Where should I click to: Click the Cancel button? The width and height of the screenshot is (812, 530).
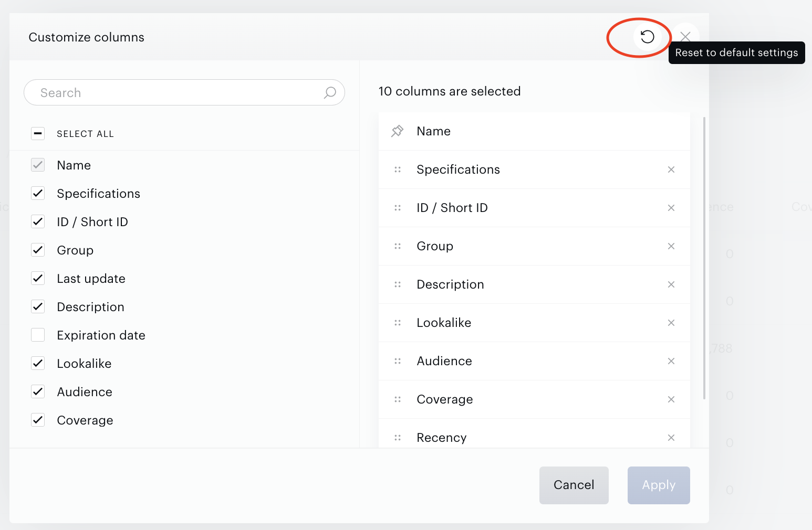point(574,485)
